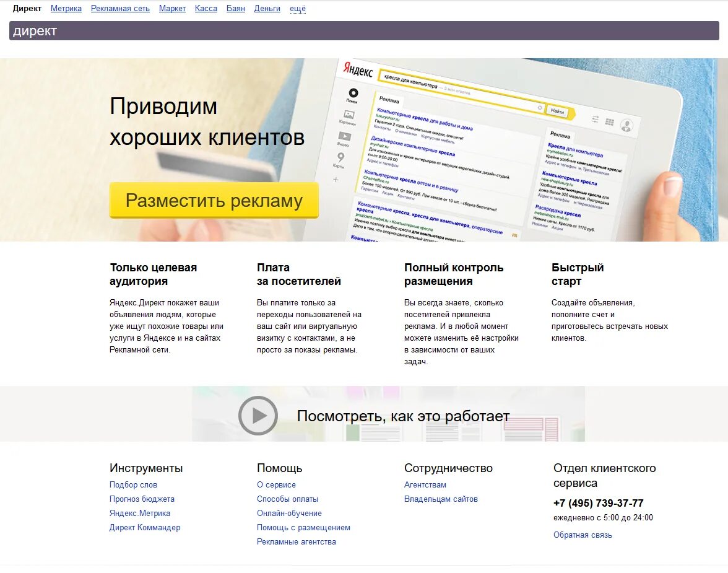Viewport: 728px width, 573px height.
Task: Open the Деньги navigation link
Action: pyautogui.click(x=267, y=9)
